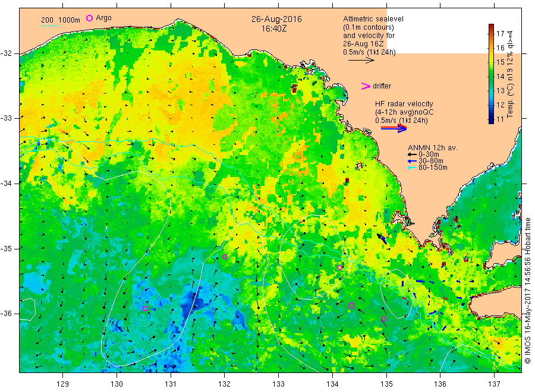This screenshot has height=392, width=535.
Task: Click the 'ANMN 12h av.' label
Action: pyautogui.click(x=433, y=148)
